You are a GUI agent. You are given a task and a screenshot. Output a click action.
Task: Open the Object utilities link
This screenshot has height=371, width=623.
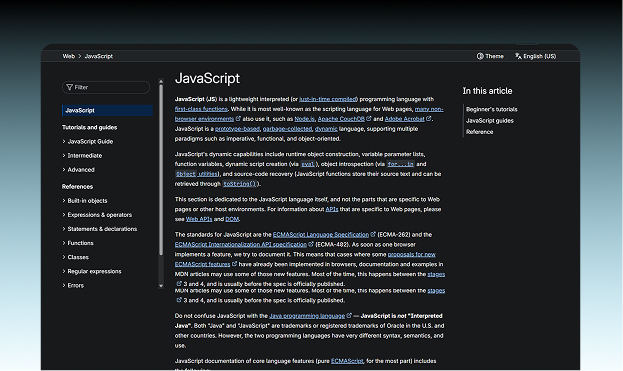[196, 174]
